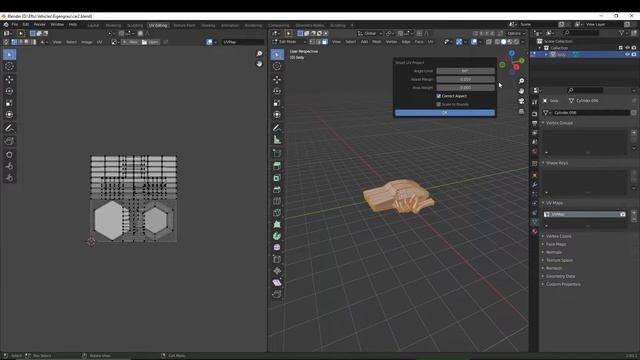Screen dimensions: 640x360
Task: Click New image button in UV editor
Action: (x=130, y=42)
